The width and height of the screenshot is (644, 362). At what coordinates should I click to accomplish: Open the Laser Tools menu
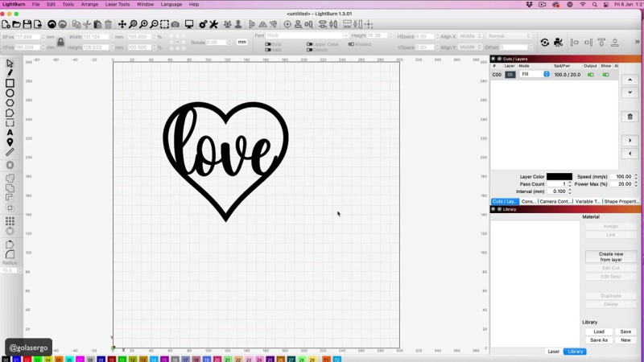click(x=117, y=4)
